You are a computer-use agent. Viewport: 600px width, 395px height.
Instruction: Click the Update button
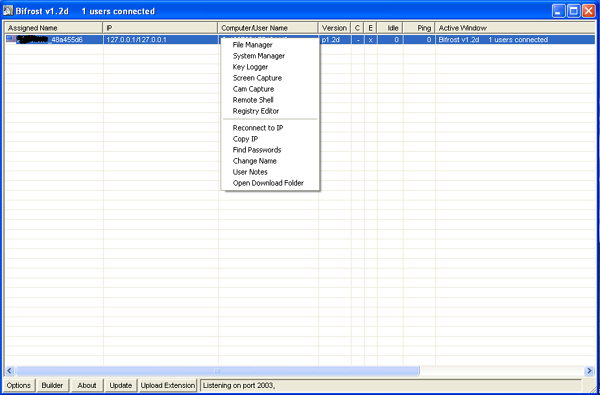click(121, 385)
